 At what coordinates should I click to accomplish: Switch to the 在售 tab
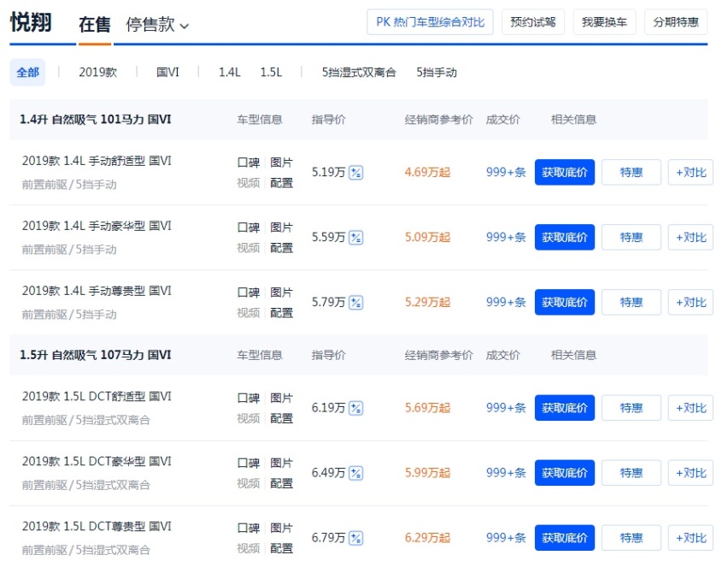coord(95,25)
